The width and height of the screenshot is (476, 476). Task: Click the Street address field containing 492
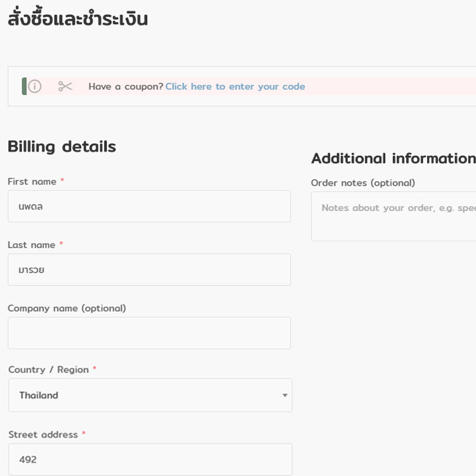point(150,459)
